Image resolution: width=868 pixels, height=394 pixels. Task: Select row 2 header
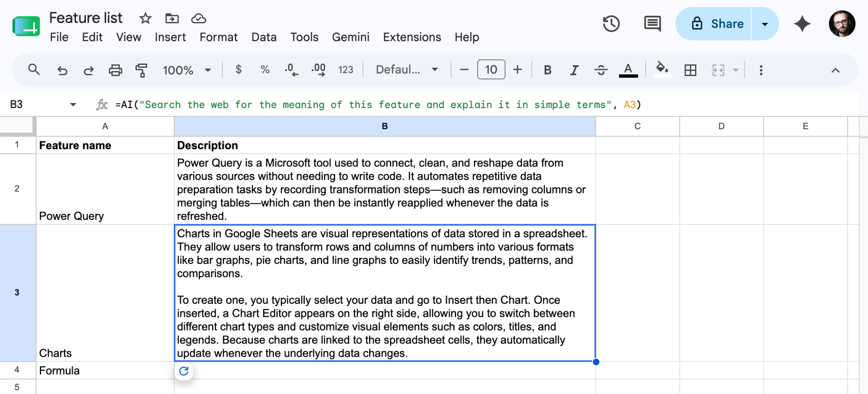point(17,189)
